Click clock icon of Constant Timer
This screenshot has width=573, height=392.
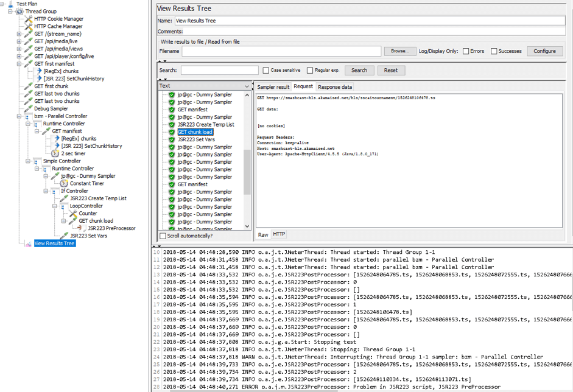click(65, 183)
